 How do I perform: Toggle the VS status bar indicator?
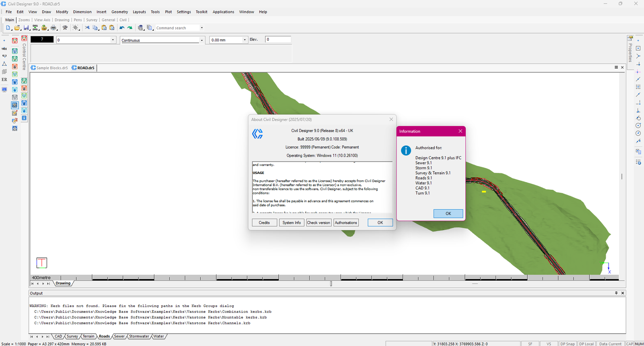(549, 344)
